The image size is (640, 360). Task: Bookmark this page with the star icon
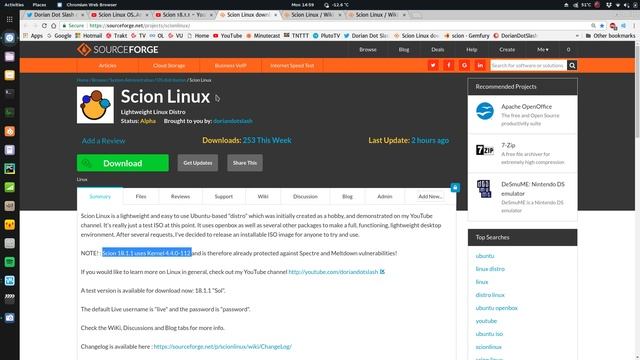602,25
